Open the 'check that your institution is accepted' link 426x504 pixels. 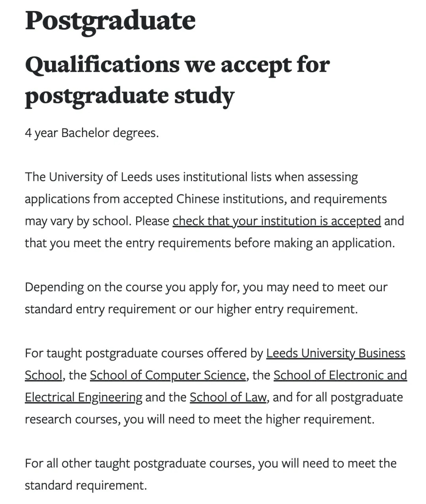[x=277, y=221]
